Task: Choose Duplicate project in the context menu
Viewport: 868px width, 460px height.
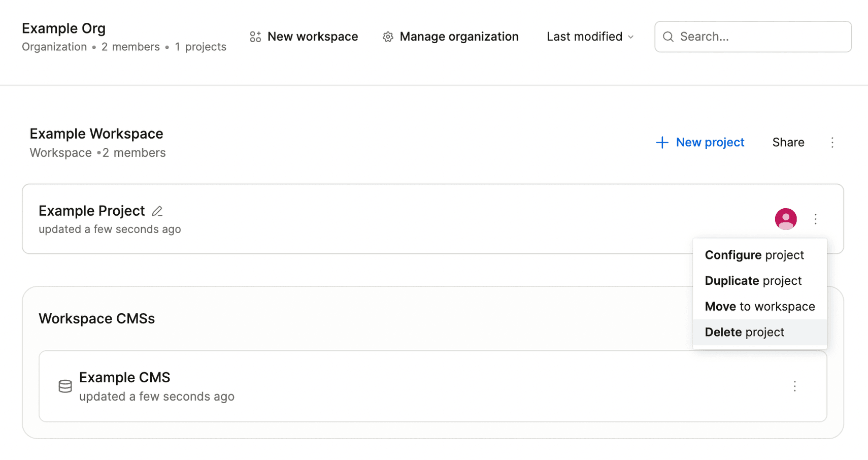Action: (753, 281)
